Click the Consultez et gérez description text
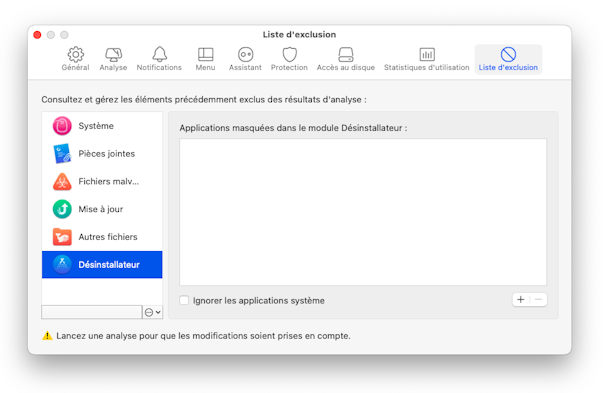 click(204, 100)
